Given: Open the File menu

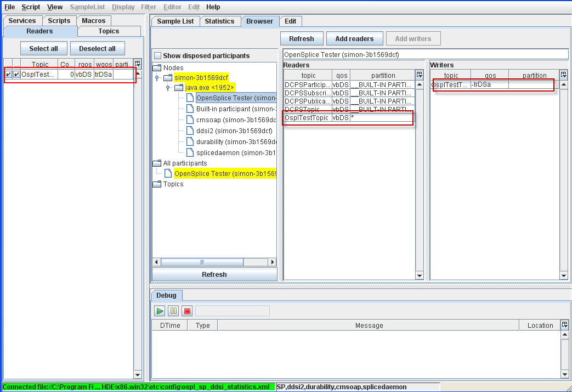Looking at the screenshot, I should 9,7.
